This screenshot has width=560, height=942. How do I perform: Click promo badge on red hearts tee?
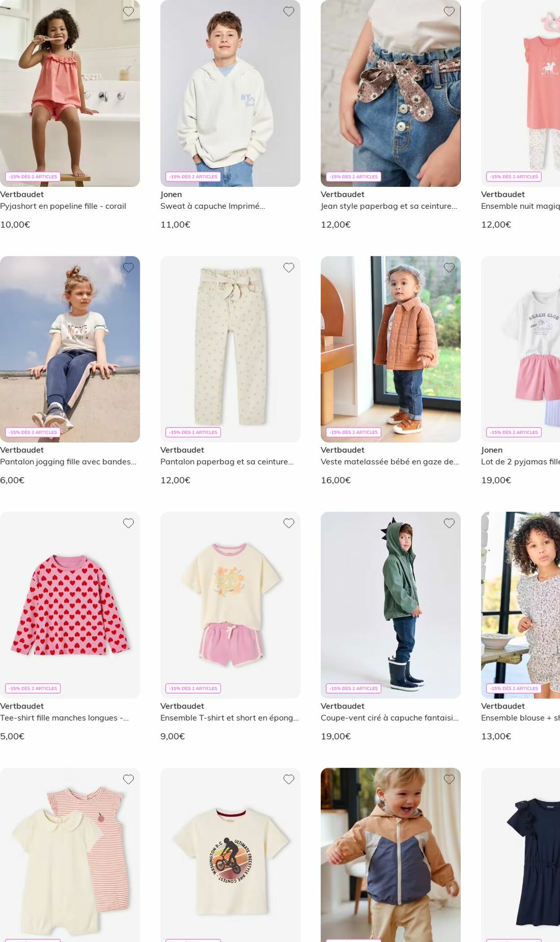(33, 688)
